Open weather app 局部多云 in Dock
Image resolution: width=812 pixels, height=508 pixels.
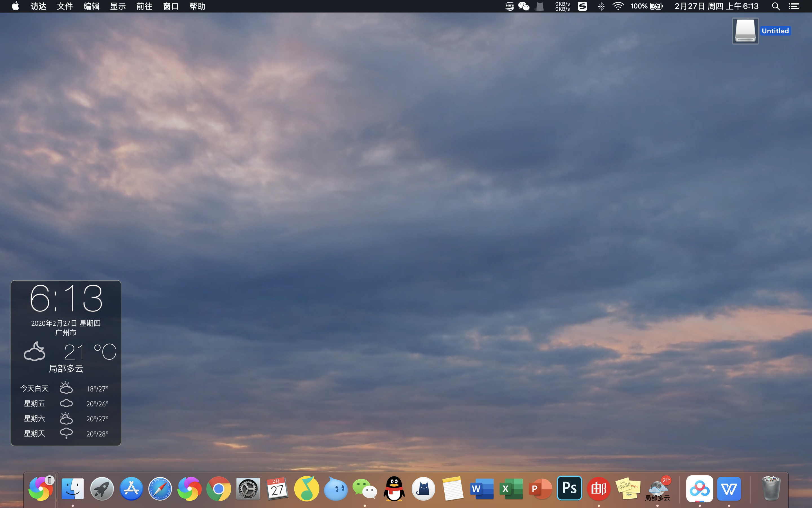coord(657,489)
